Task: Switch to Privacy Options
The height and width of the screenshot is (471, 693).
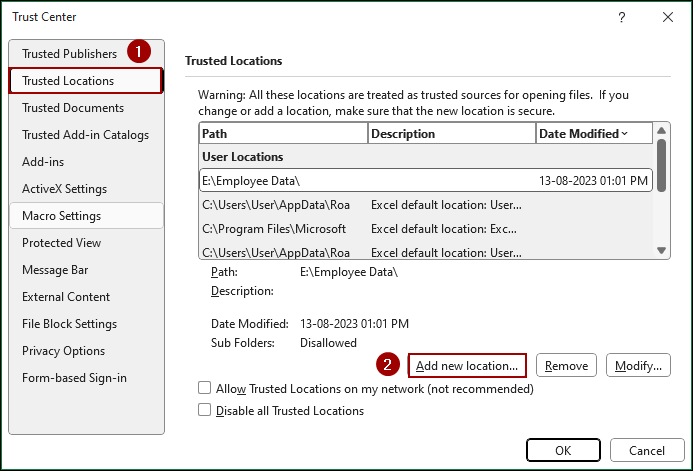Action: click(86, 350)
